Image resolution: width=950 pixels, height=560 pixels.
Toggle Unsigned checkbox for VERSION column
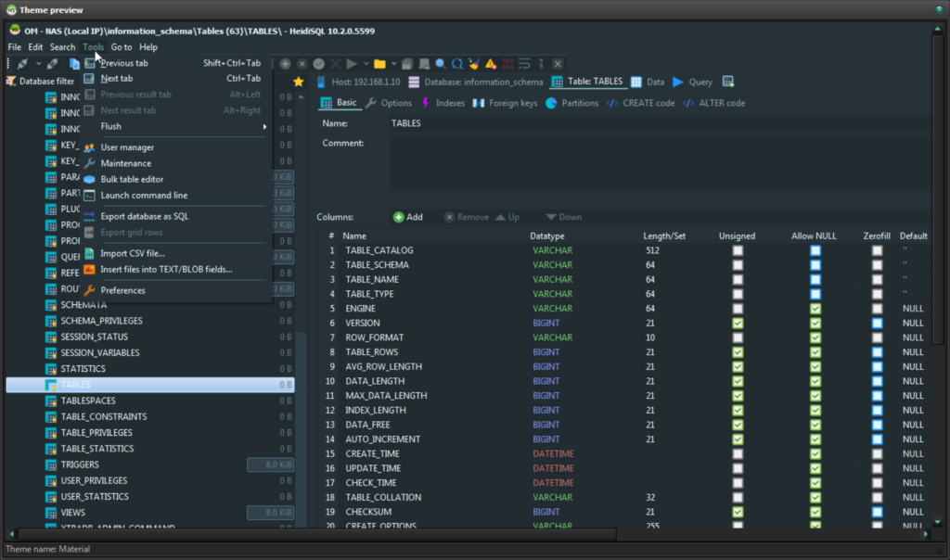point(738,323)
